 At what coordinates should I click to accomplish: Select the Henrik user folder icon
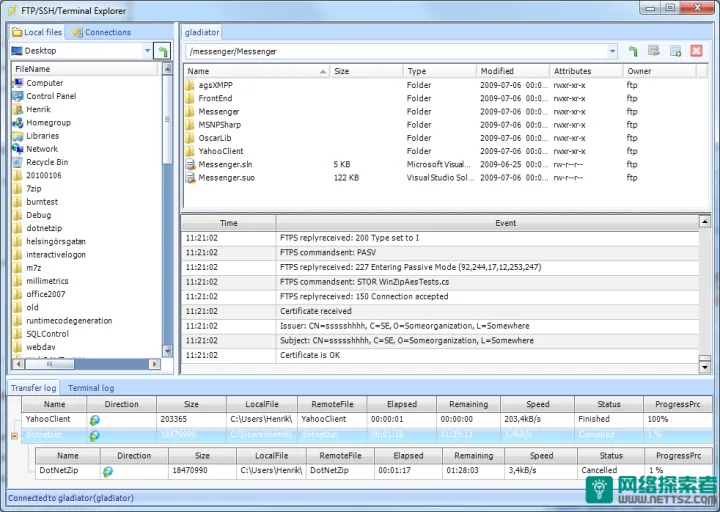[17, 109]
